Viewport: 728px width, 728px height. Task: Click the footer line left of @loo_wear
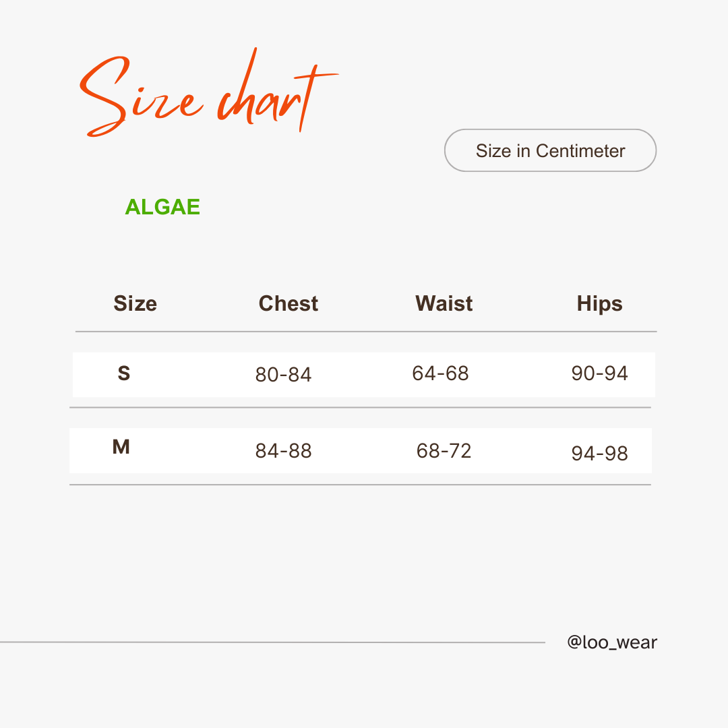[x=272, y=642]
